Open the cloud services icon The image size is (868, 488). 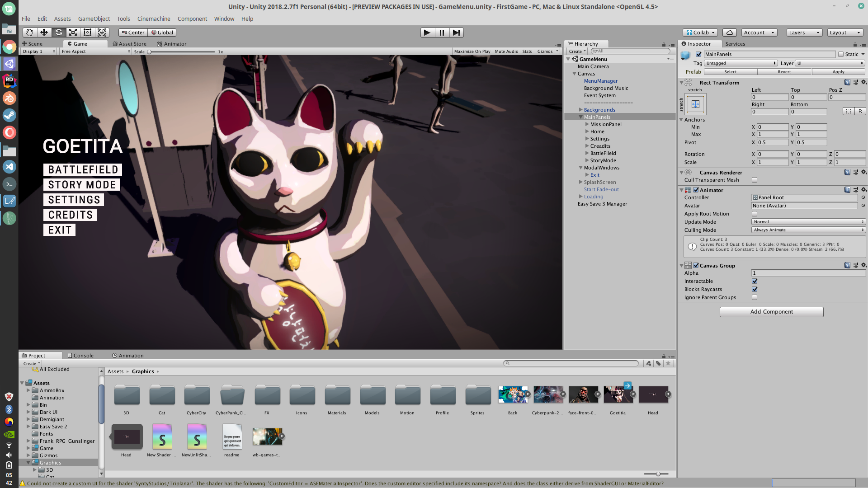pos(730,33)
